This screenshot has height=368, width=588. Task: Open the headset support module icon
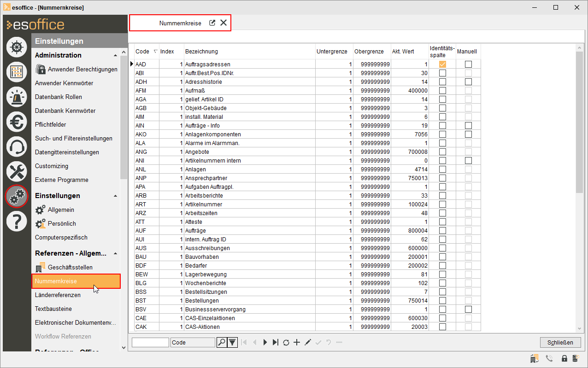(17, 146)
